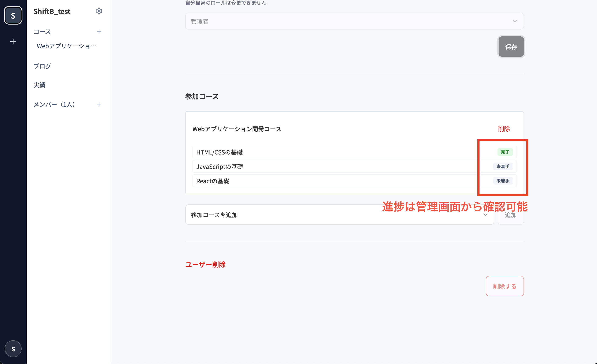Click the 保存 button

[511, 47]
